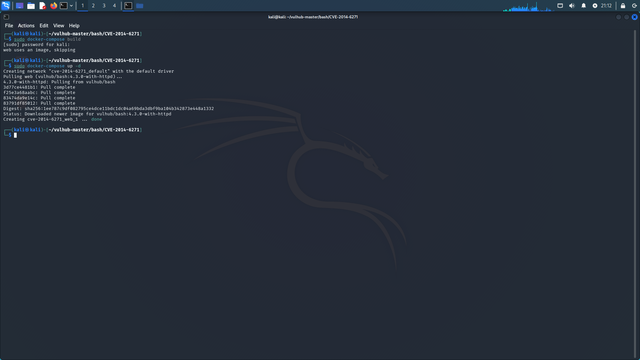Click the '3d77ce4481b1: Pull complete' line
Image resolution: width=640 pixels, height=360 pixels.
click(39, 87)
